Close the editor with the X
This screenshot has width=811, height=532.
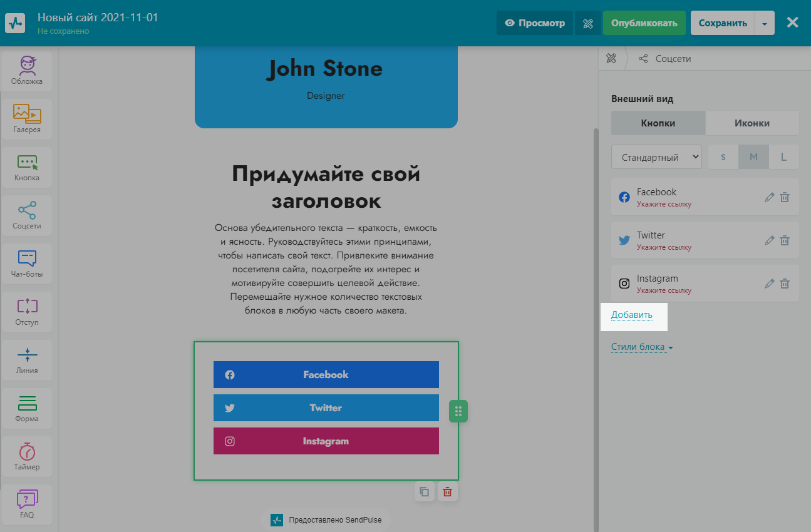[x=792, y=23]
